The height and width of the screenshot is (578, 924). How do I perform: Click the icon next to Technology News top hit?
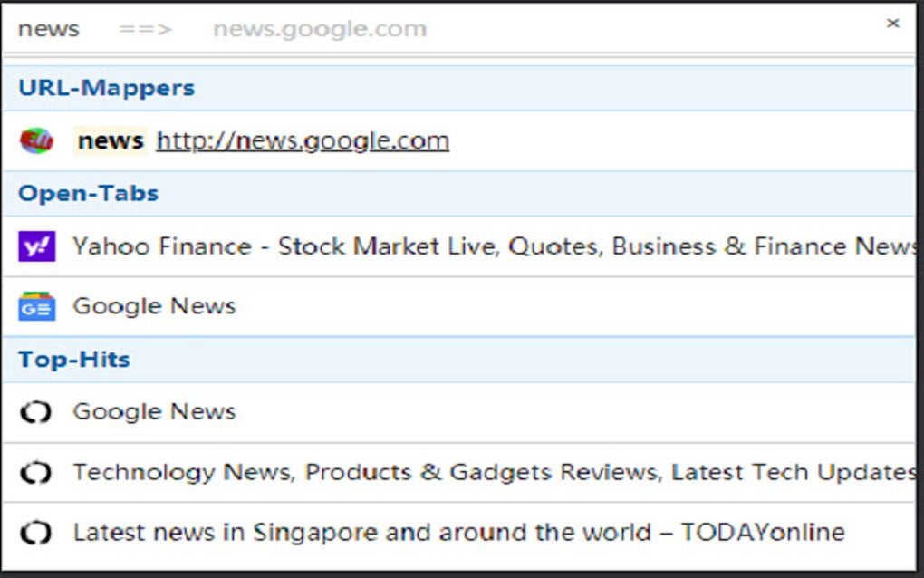click(37, 471)
